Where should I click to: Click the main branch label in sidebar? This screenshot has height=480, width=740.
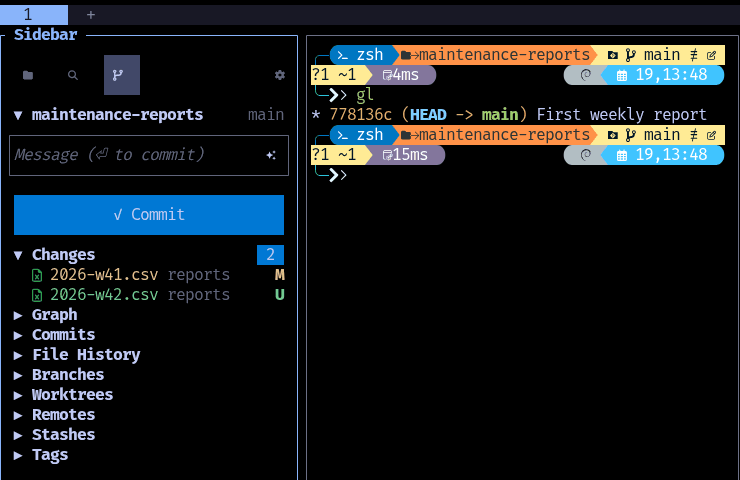click(x=266, y=115)
